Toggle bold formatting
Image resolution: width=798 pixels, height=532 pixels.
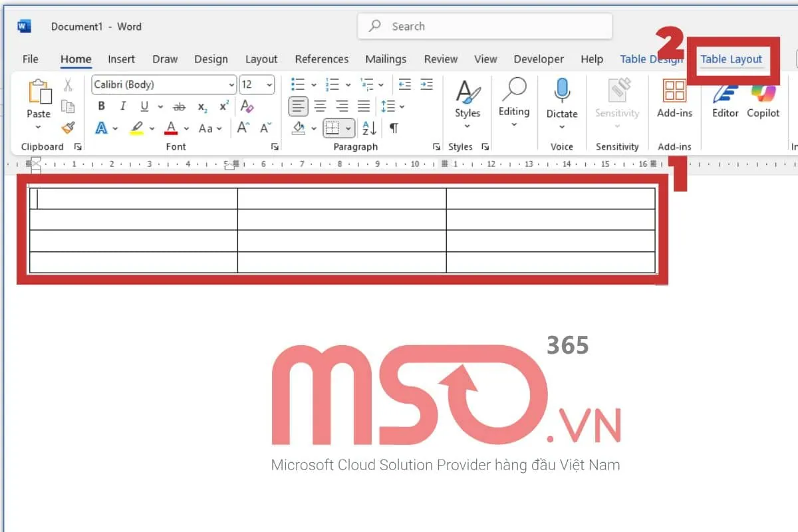101,106
